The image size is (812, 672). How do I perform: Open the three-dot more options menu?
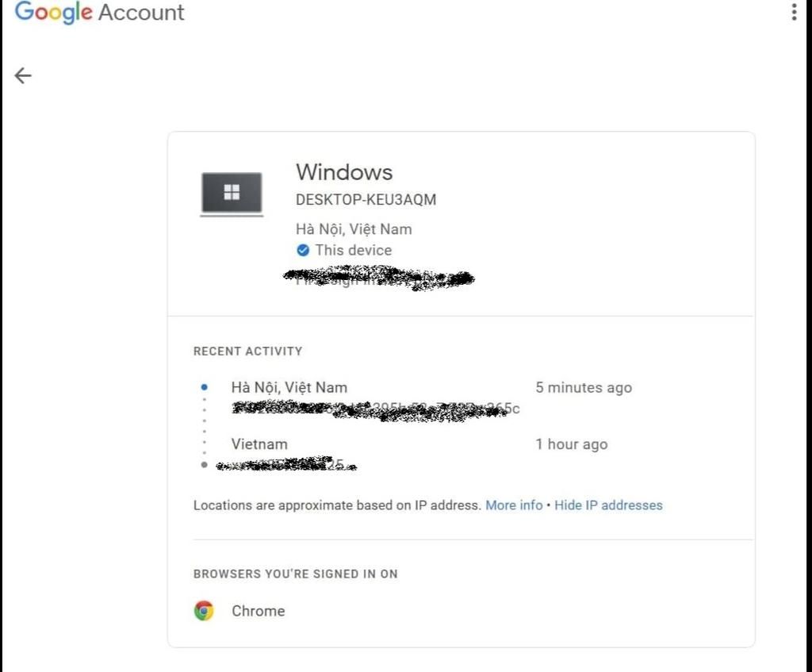[794, 12]
